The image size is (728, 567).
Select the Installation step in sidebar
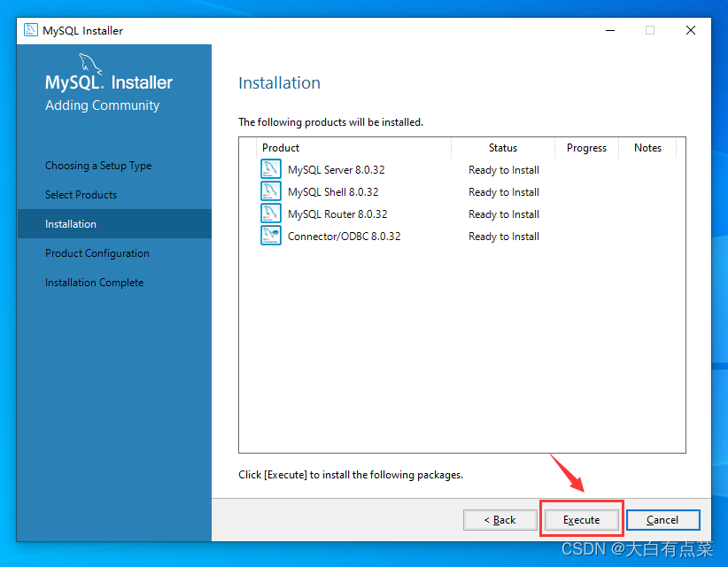point(114,224)
